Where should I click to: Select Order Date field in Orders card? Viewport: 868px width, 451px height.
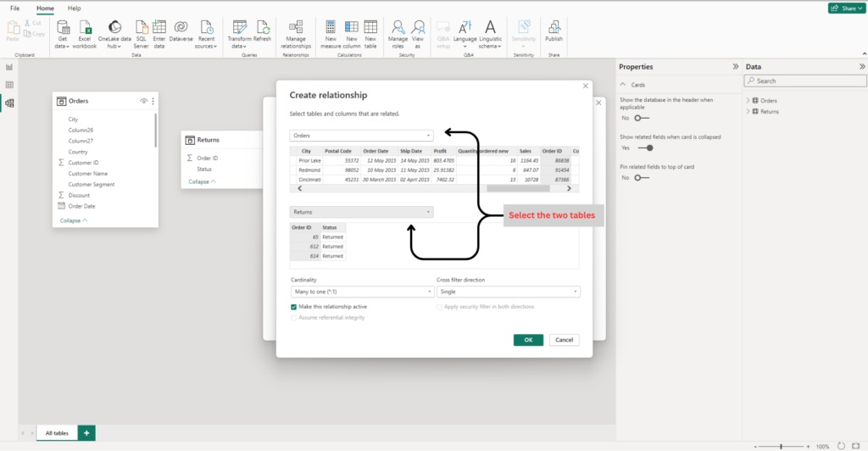tap(81, 206)
